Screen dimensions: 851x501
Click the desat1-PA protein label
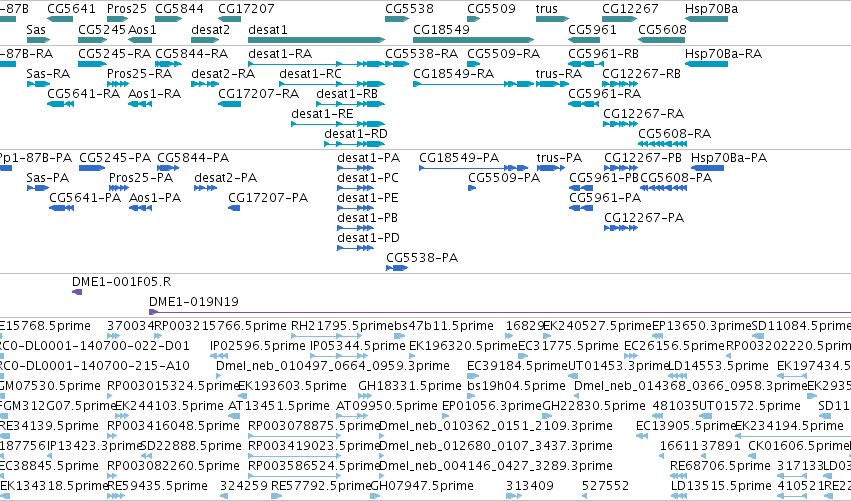[x=369, y=158]
